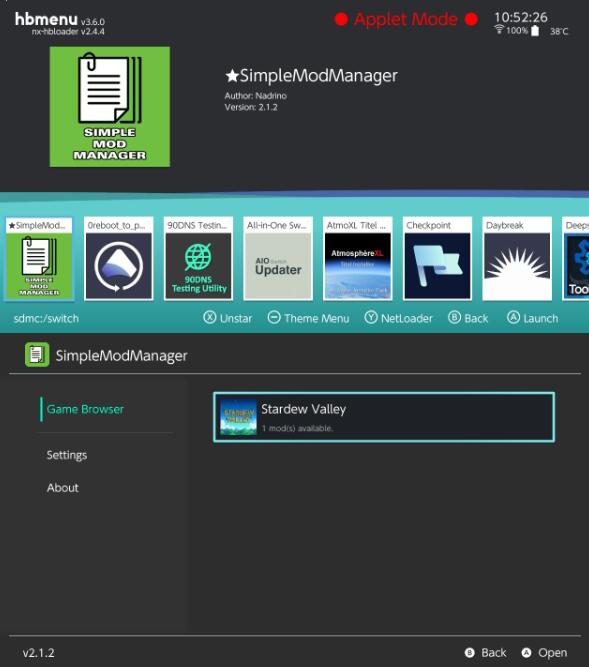Click the red Applet Mode label

[406, 19]
